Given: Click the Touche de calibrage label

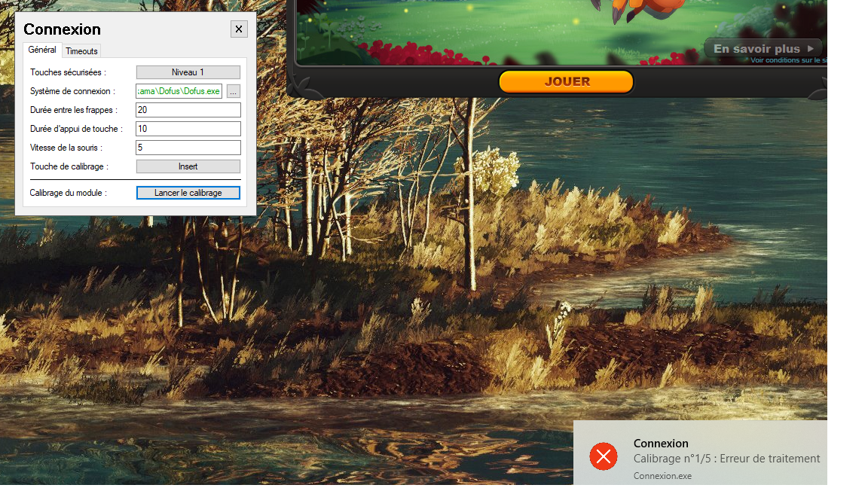Looking at the screenshot, I should (69, 166).
